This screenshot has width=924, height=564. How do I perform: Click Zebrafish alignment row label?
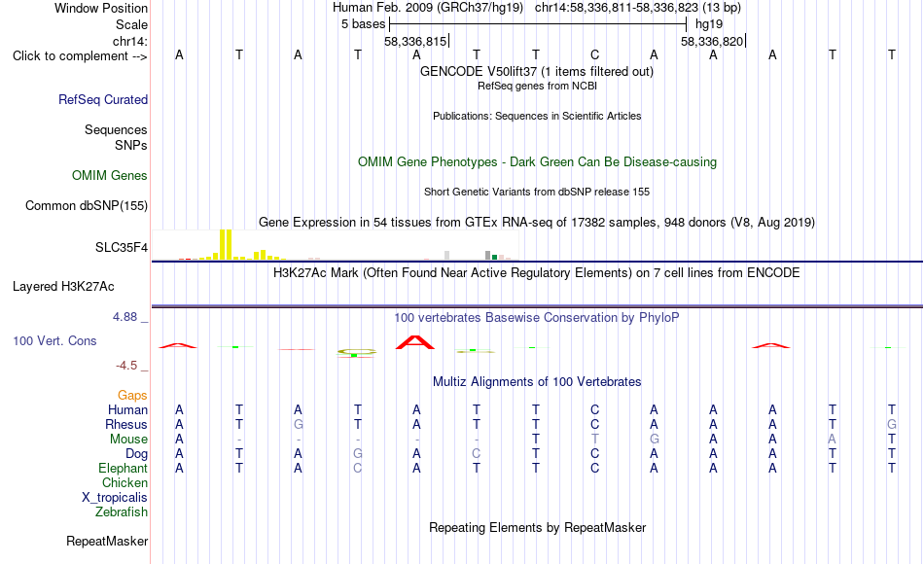(x=122, y=511)
